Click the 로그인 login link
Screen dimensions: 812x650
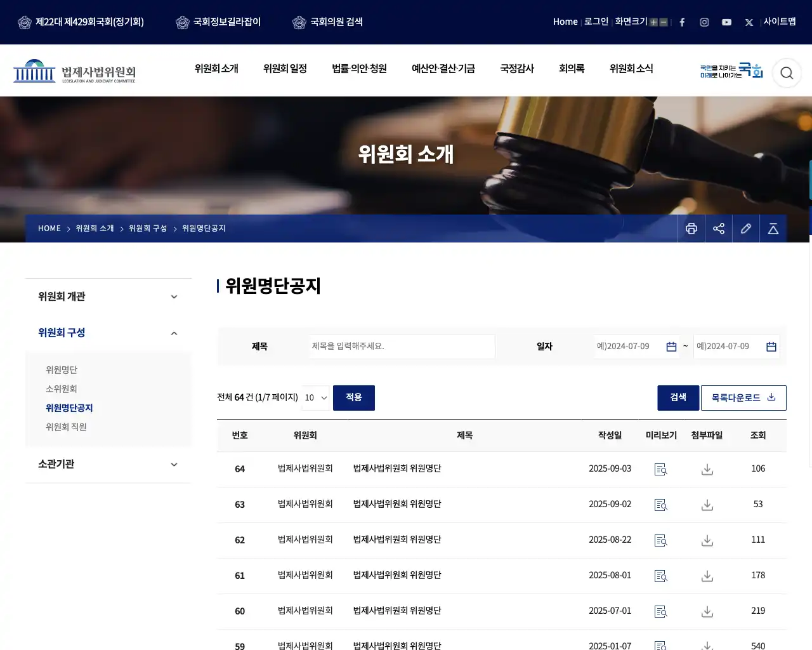[x=596, y=22]
